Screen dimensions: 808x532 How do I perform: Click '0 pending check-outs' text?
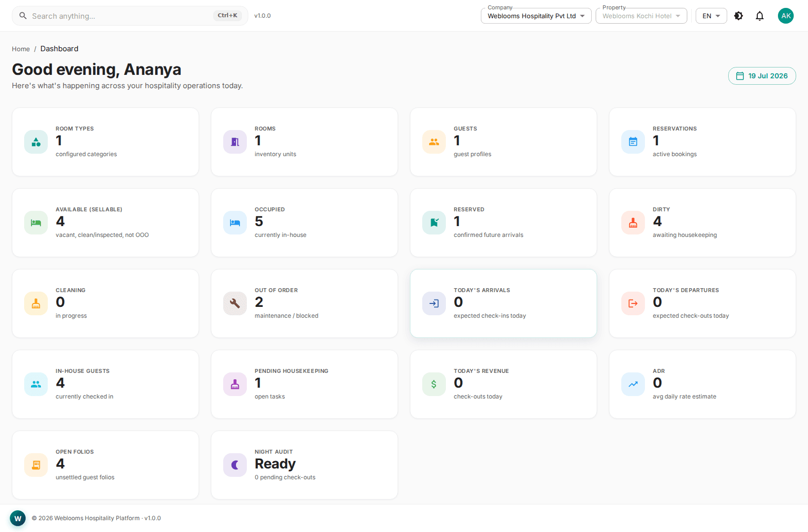click(285, 477)
